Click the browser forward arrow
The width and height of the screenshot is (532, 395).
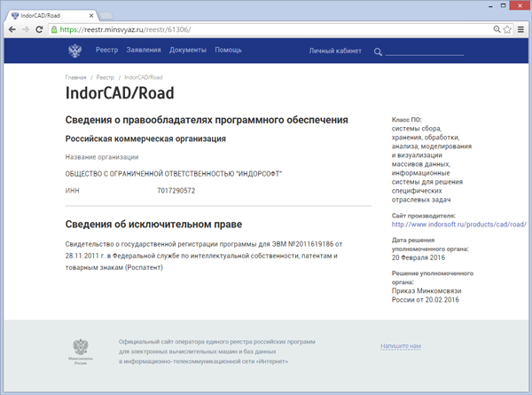[26, 29]
